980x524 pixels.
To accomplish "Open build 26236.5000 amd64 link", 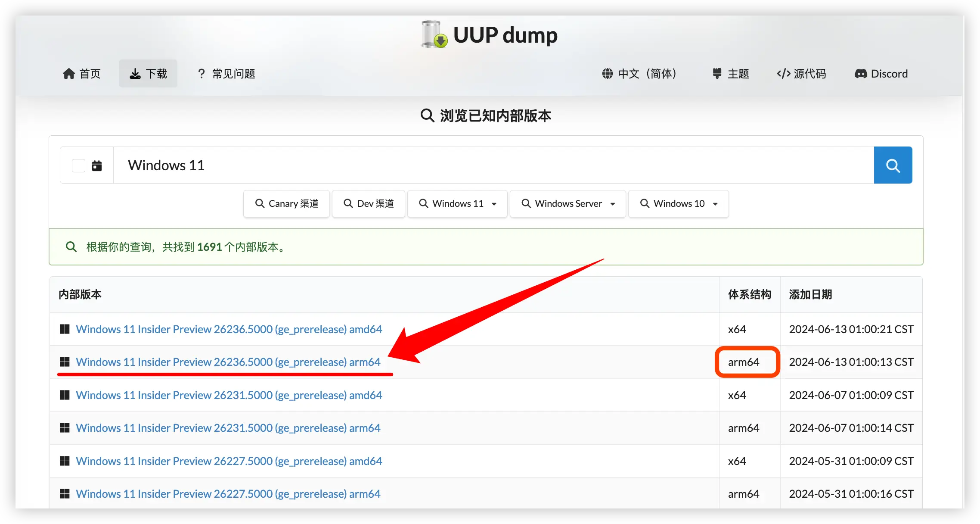I will pos(229,329).
